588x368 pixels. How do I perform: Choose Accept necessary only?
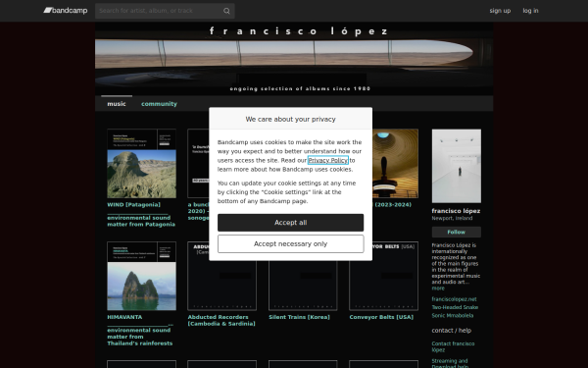pyautogui.click(x=291, y=243)
